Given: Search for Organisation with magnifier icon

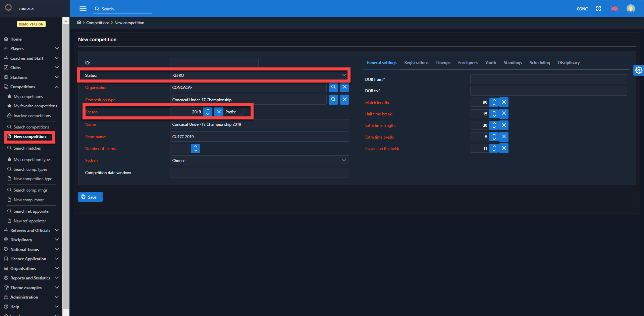Looking at the screenshot, I should [333, 87].
